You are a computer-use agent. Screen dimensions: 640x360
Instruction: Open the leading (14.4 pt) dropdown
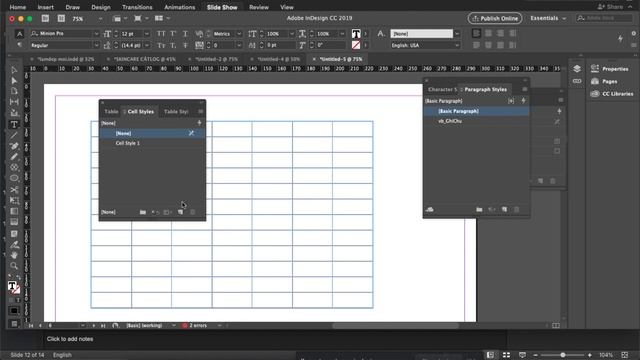click(x=147, y=45)
